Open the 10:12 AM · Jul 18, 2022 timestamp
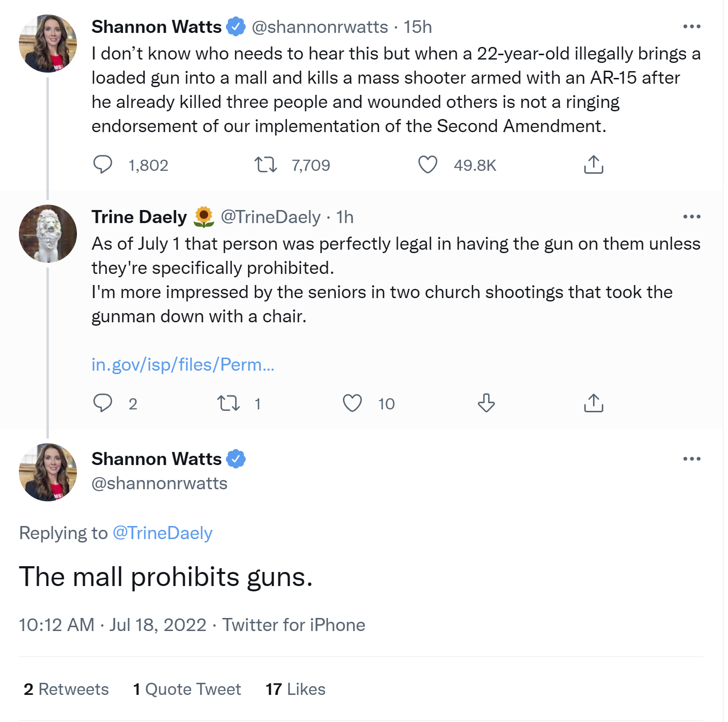The image size is (728, 722). [113, 625]
